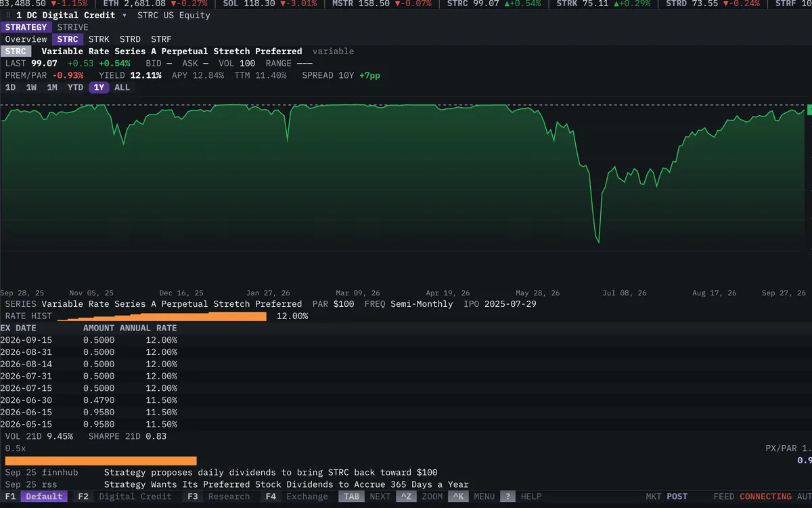
Task: Switch to F4 Exchange workspace
Action: coord(295,496)
